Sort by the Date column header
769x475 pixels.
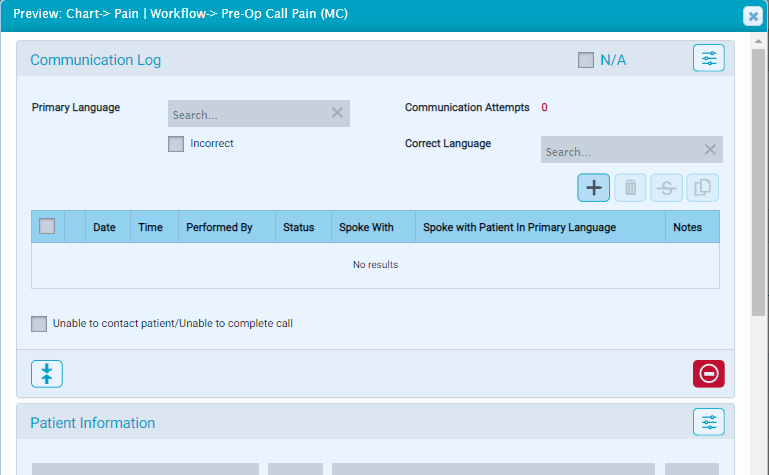point(104,228)
